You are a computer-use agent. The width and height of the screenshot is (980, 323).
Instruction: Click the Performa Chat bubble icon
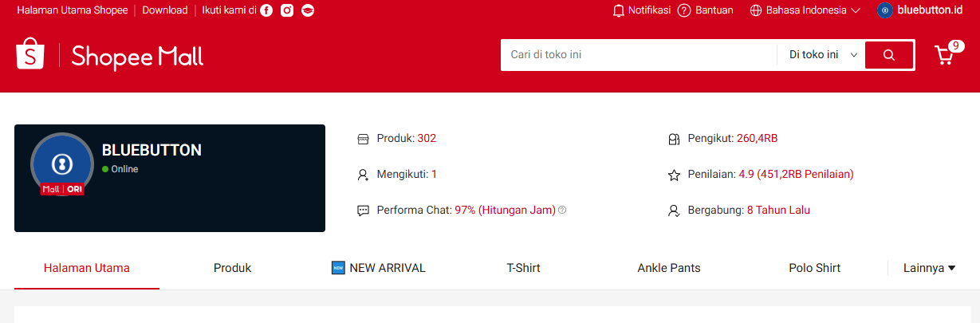pyautogui.click(x=363, y=211)
